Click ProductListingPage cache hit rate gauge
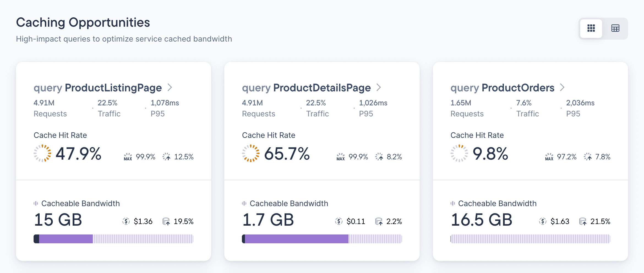Viewport: 644px width, 273px height. coord(42,153)
